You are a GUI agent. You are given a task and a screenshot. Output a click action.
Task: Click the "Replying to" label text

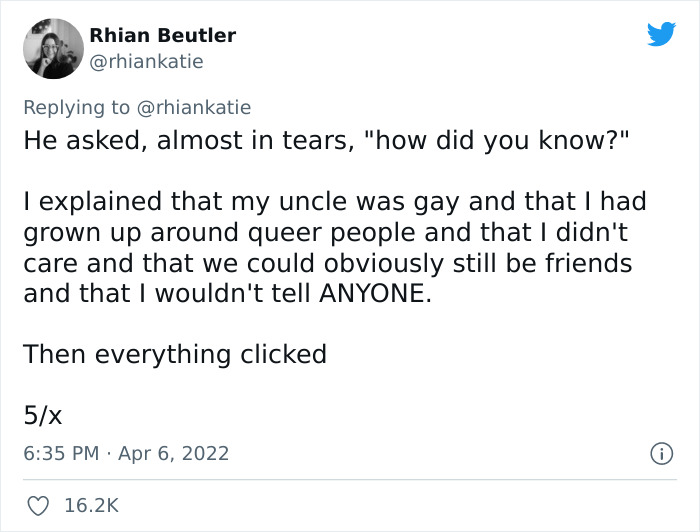pyautogui.click(x=77, y=107)
